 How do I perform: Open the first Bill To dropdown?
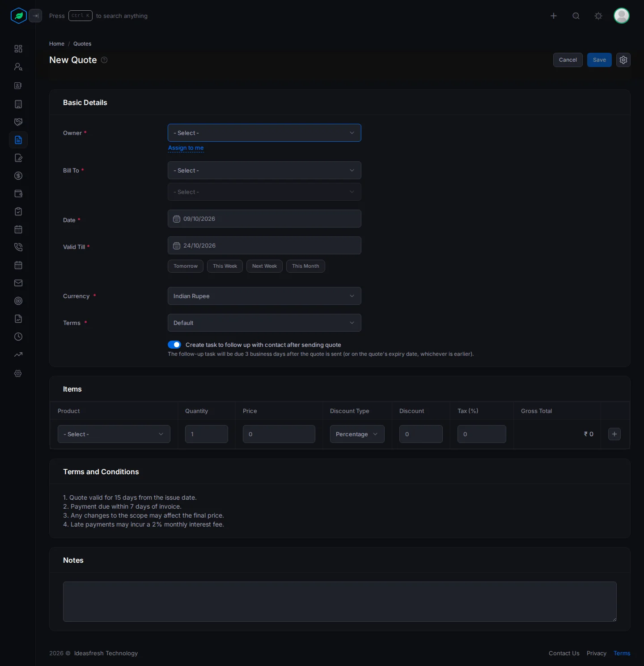coord(264,170)
